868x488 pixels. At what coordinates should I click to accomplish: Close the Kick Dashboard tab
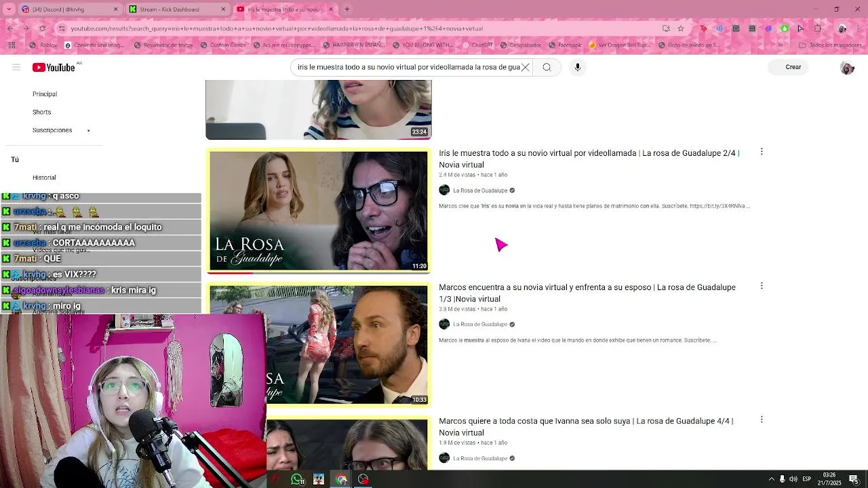(223, 9)
